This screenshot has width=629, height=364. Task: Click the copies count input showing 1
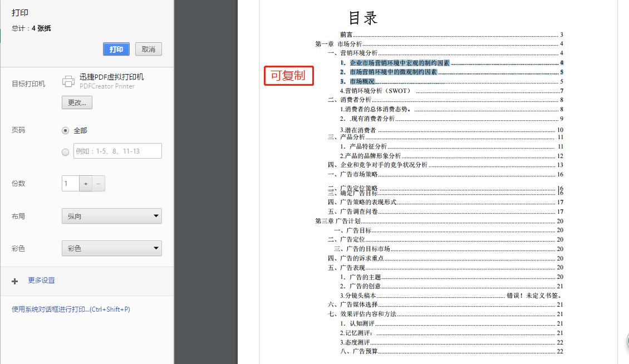coord(70,183)
